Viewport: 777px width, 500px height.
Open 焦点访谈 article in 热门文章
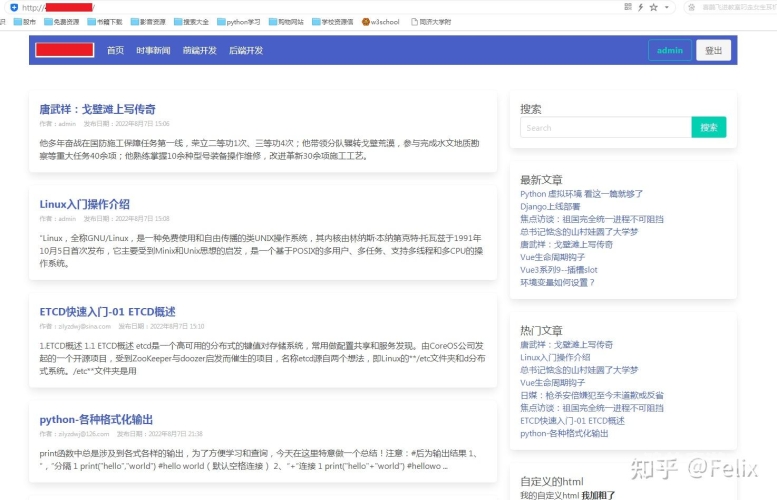[592, 408]
